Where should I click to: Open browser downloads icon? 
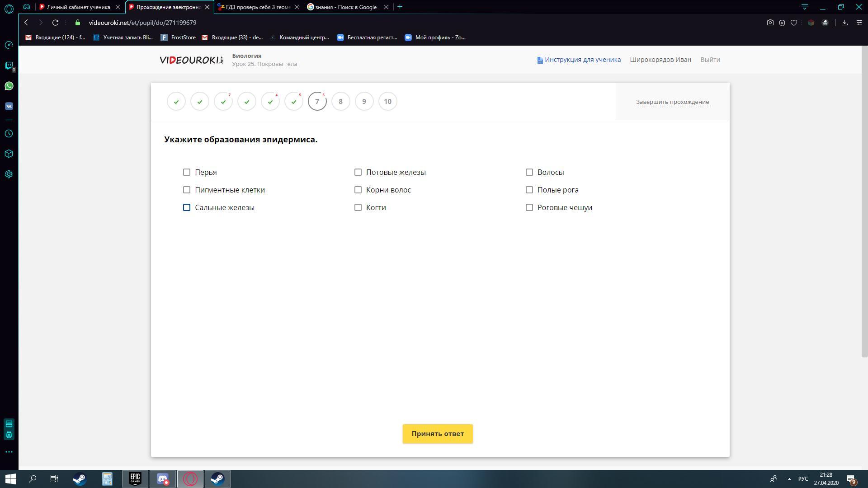click(844, 23)
